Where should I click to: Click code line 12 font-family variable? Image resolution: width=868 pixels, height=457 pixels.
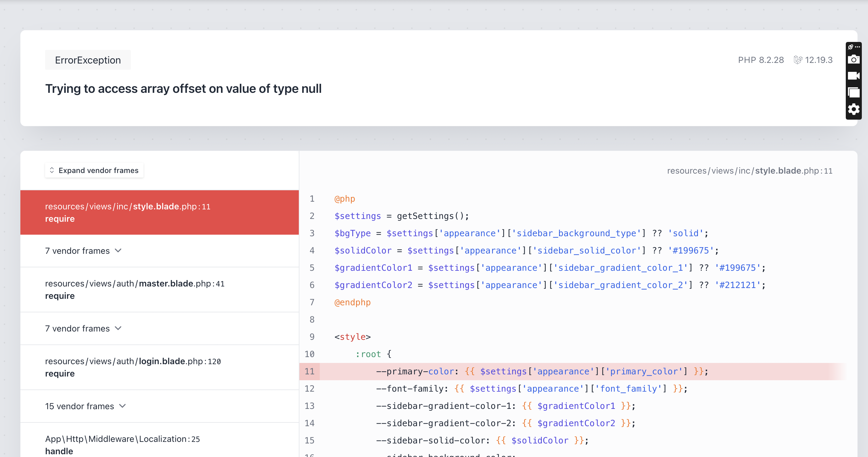(x=532, y=389)
